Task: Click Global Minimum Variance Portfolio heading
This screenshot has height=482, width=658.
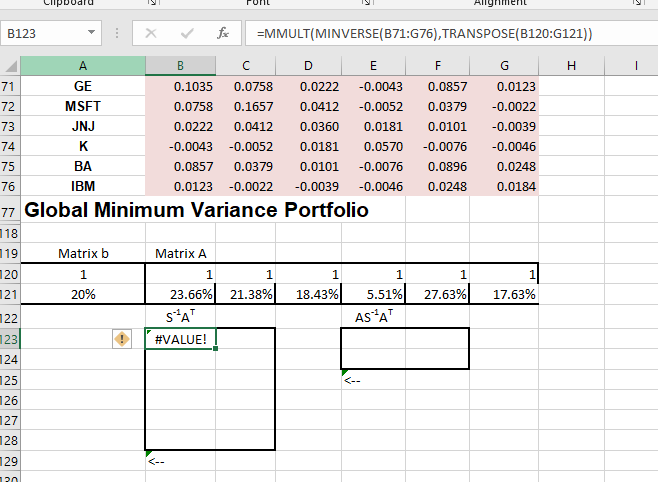Action: point(196,210)
